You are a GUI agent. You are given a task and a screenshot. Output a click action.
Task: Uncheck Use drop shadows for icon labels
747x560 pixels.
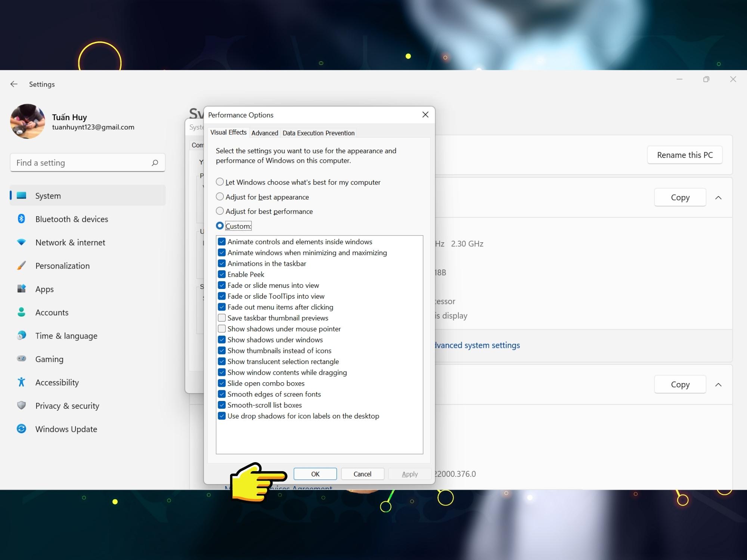[x=222, y=416]
